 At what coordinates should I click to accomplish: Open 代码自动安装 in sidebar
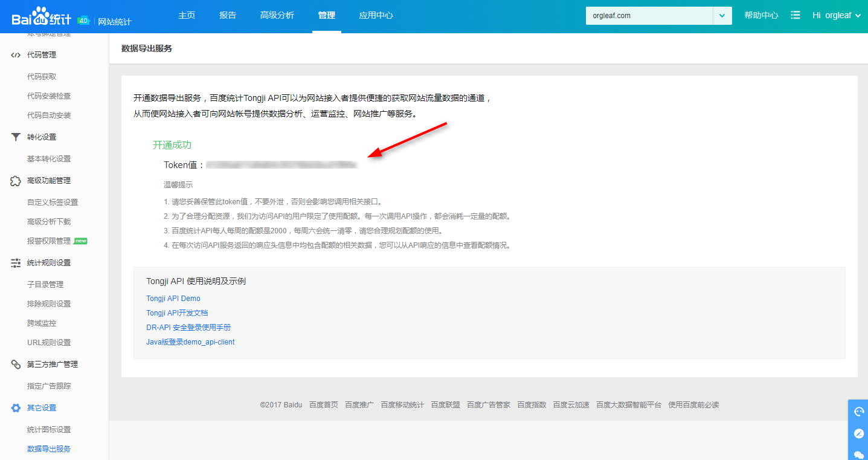coord(49,115)
